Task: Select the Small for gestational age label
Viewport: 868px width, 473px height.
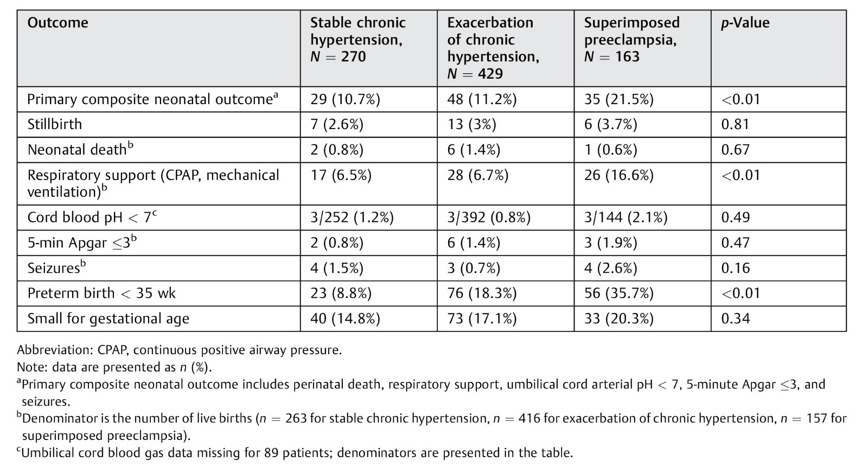Action: tap(108, 318)
